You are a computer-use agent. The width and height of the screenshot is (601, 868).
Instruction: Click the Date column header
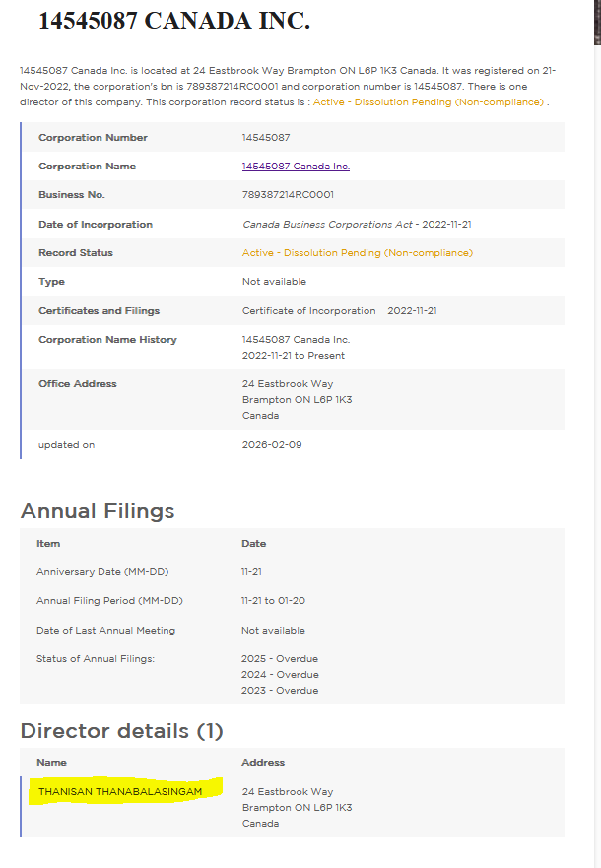[x=253, y=544]
